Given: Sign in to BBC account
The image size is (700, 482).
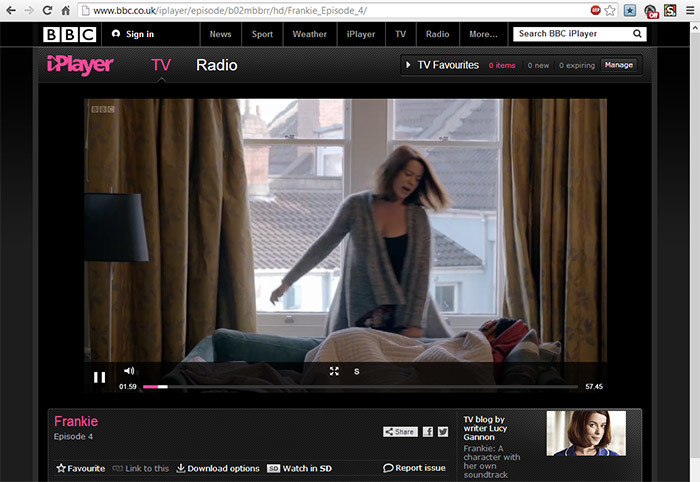Looking at the screenshot, I should coord(133,34).
